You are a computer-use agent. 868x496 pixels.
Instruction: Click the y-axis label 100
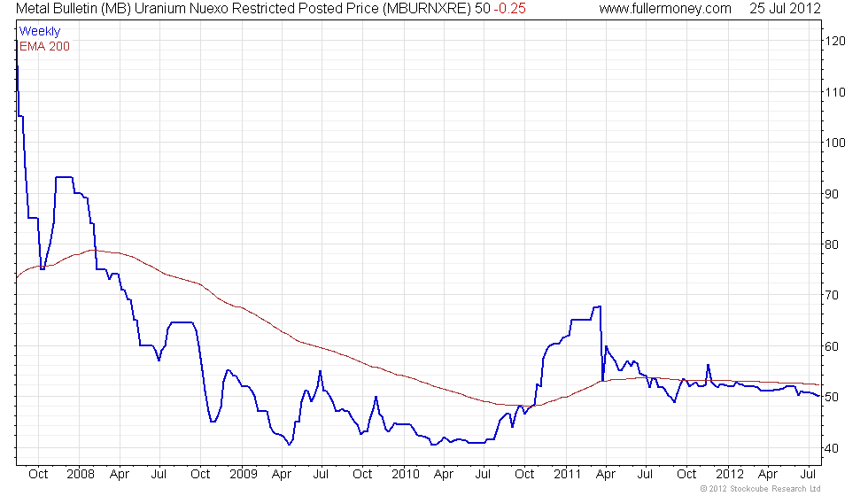tap(834, 143)
